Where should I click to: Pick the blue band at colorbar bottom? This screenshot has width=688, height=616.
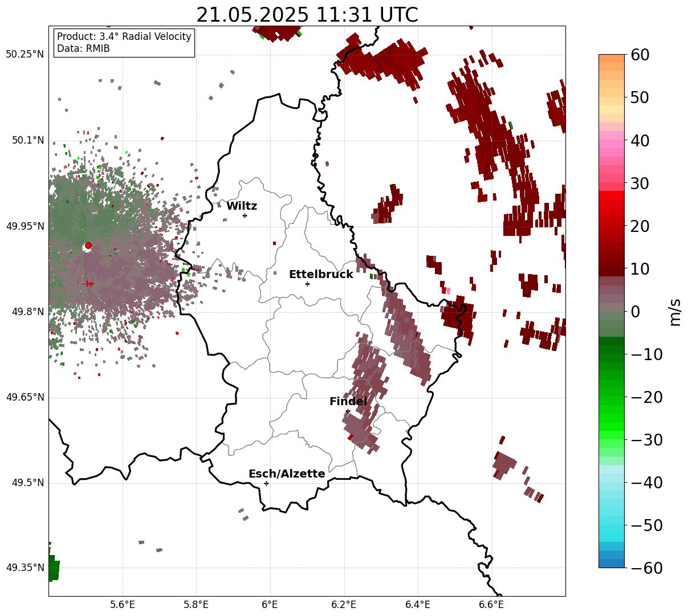(612, 563)
